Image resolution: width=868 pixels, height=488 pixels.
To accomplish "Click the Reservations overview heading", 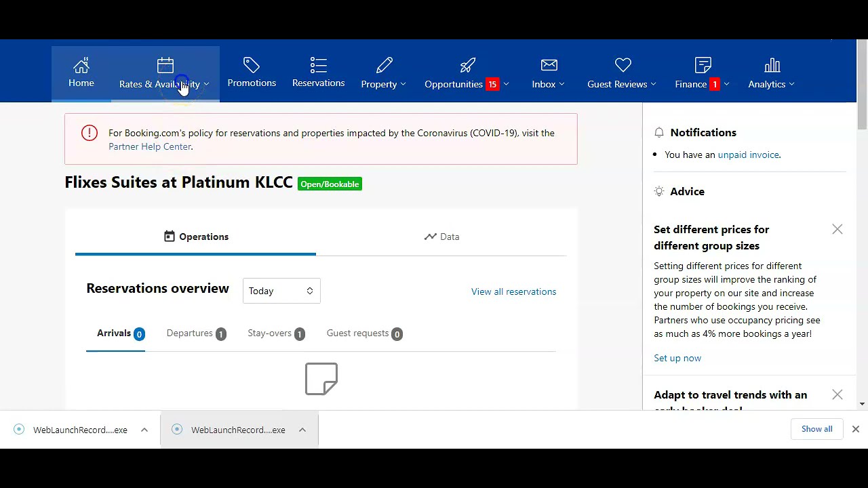I will click(x=157, y=289).
